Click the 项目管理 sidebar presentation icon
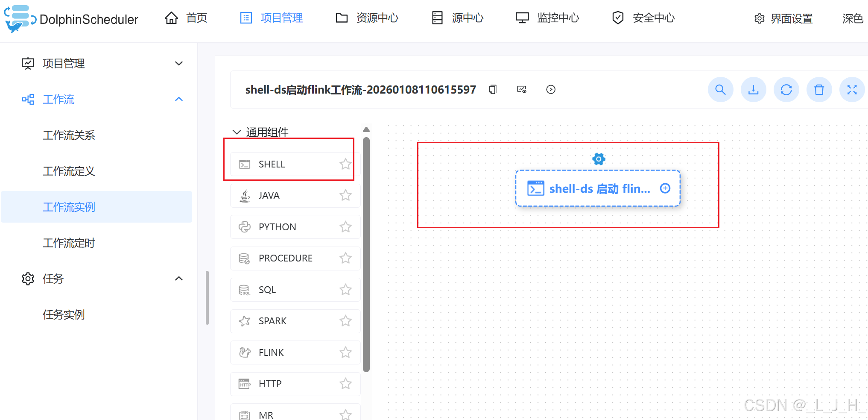This screenshot has width=868, height=420. coord(28,64)
